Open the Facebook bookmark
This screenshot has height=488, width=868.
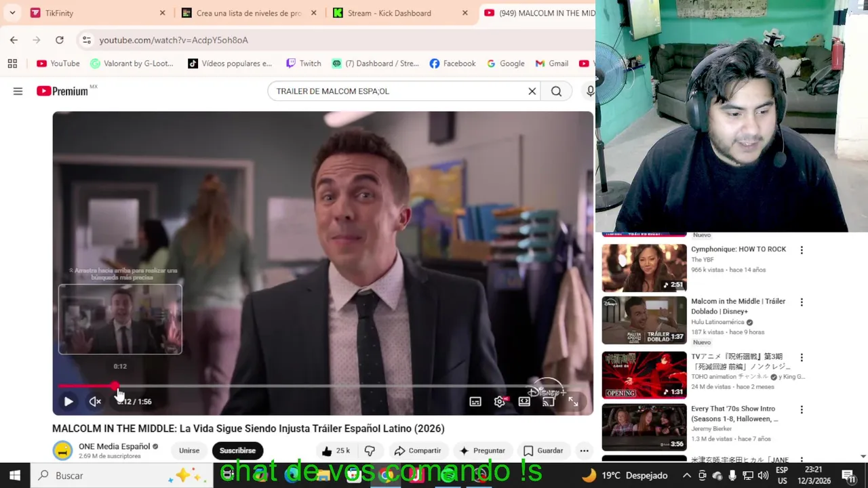pyautogui.click(x=452, y=64)
